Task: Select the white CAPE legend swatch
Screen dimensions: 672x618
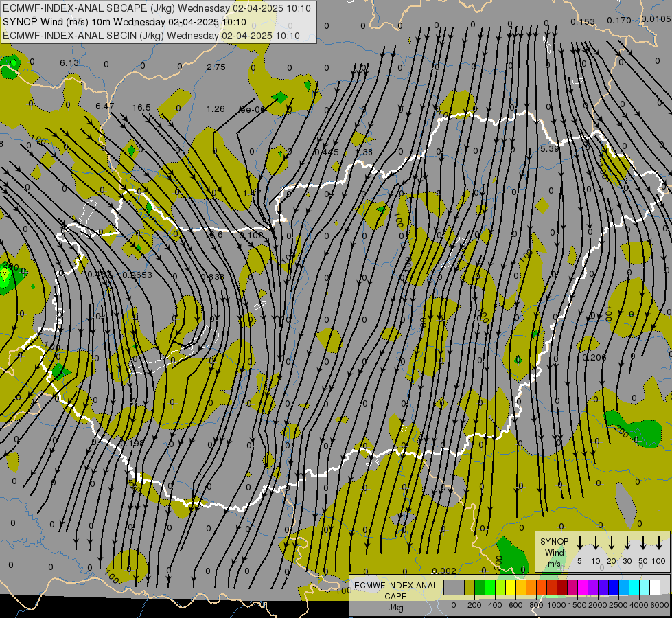Action: pos(655,587)
